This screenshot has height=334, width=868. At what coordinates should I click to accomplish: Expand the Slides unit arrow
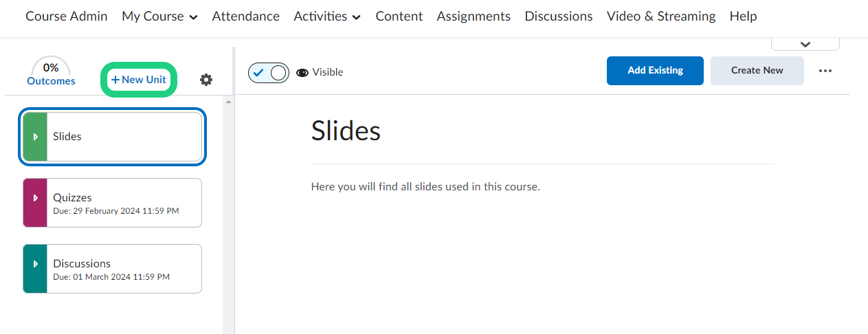point(35,137)
